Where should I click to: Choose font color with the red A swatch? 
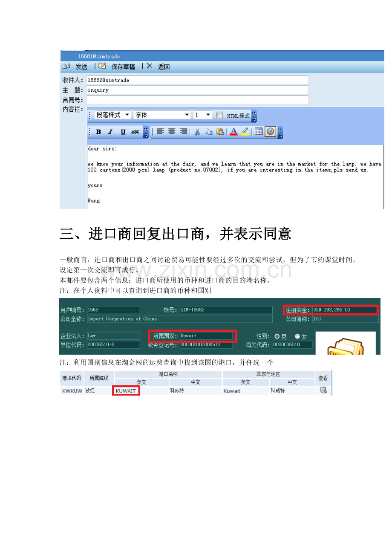pos(233,132)
